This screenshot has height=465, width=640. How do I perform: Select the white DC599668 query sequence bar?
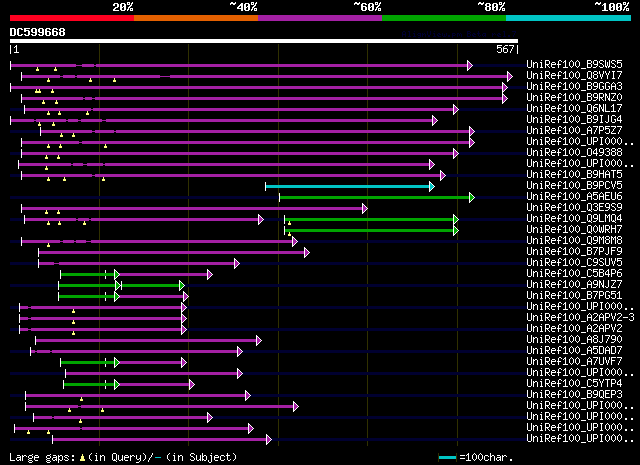pos(264,41)
